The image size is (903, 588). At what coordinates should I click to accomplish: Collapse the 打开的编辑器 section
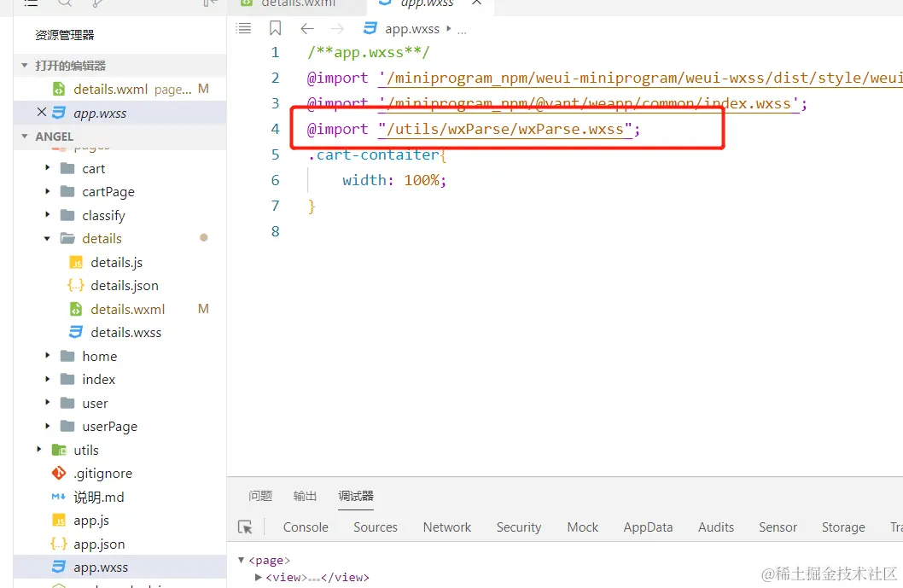click(24, 66)
